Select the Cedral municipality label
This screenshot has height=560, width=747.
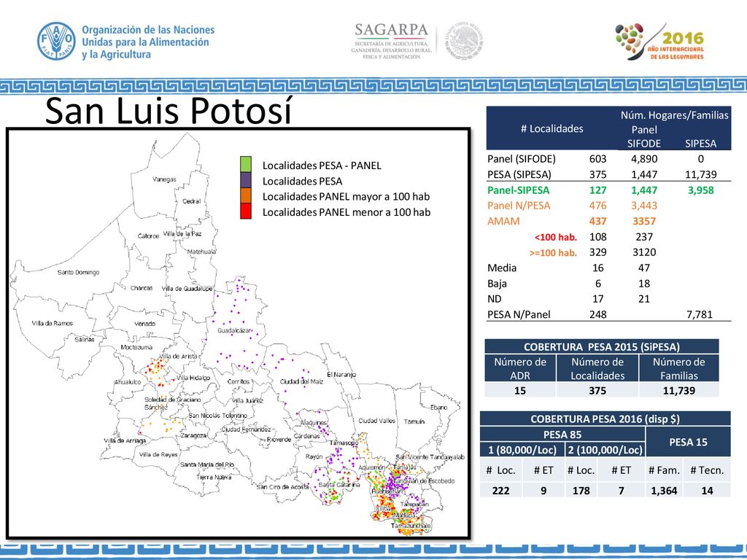[x=192, y=201]
